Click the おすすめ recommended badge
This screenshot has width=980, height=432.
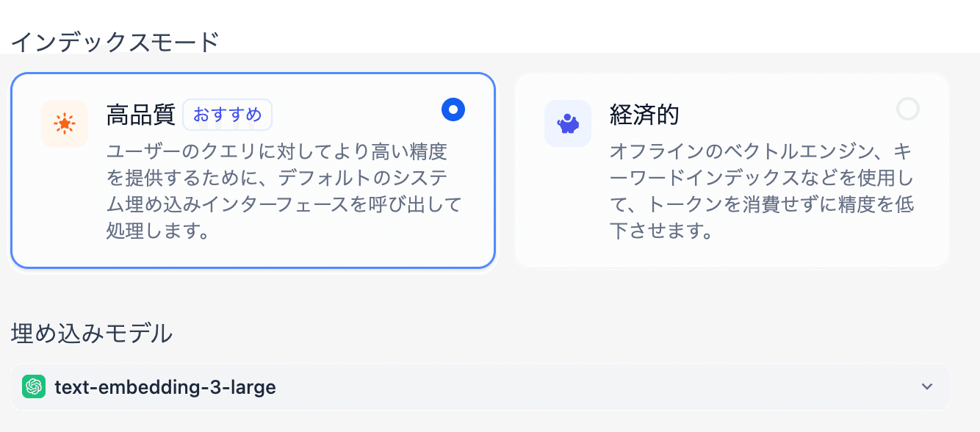[x=227, y=115]
